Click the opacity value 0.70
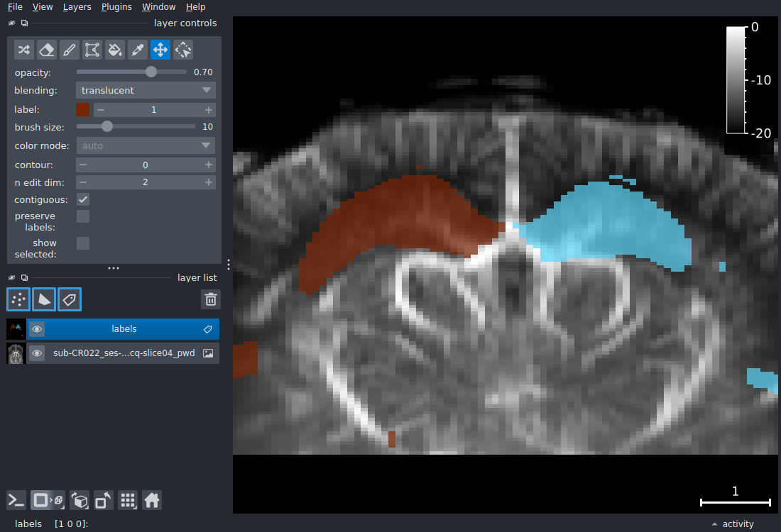Screen dimensions: 781x532 (203, 72)
